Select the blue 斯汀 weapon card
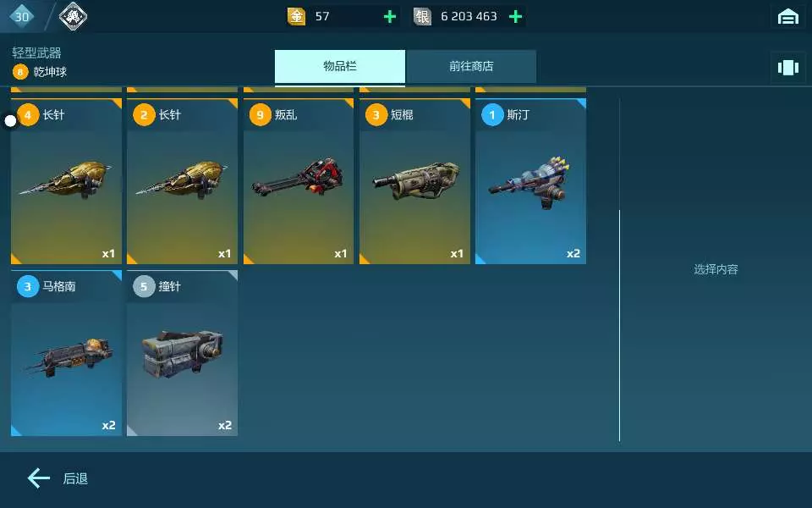Image resolution: width=812 pixels, height=508 pixels. pos(531,181)
